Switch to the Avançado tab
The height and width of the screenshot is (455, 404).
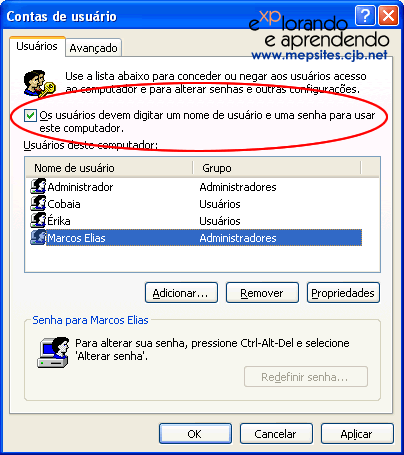(x=93, y=48)
